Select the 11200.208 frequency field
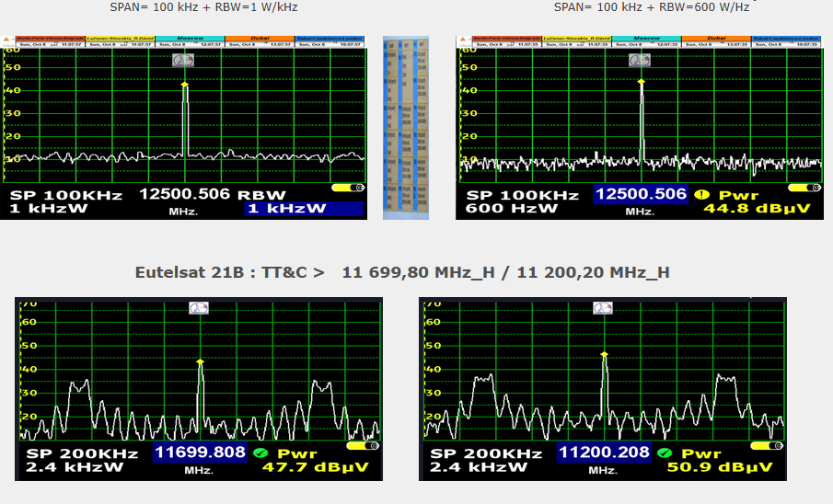The image size is (833, 504). click(x=604, y=452)
